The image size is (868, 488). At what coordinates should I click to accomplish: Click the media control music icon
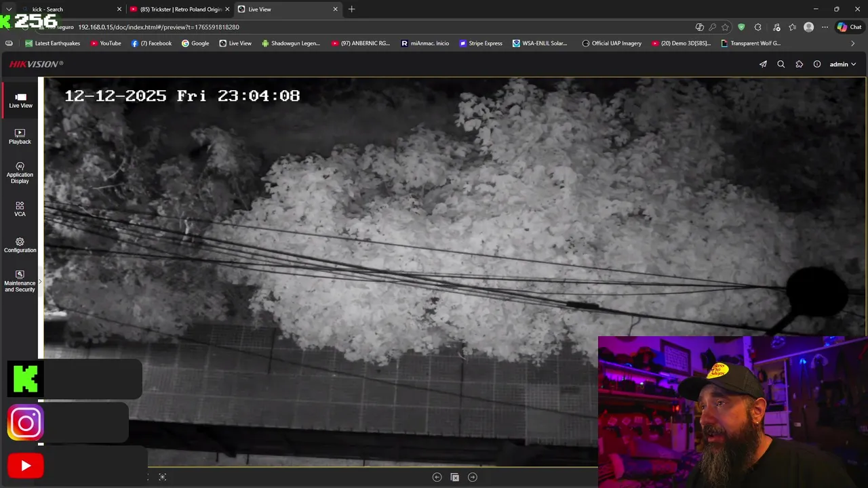click(x=776, y=27)
